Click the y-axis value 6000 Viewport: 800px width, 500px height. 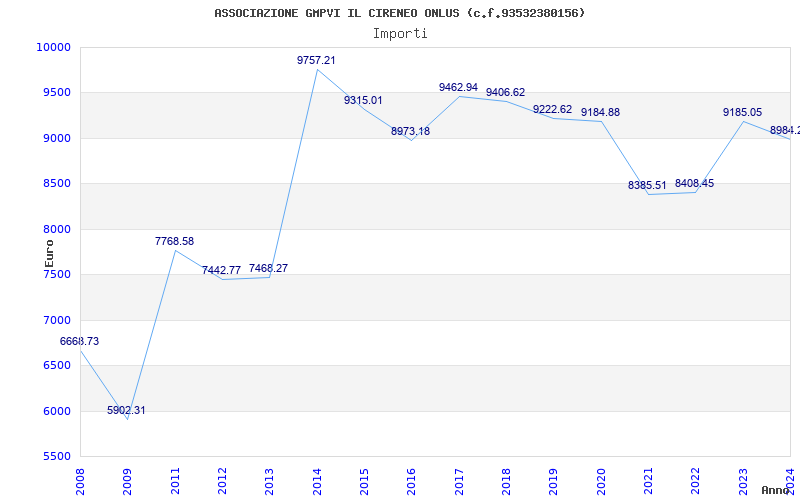click(56, 411)
